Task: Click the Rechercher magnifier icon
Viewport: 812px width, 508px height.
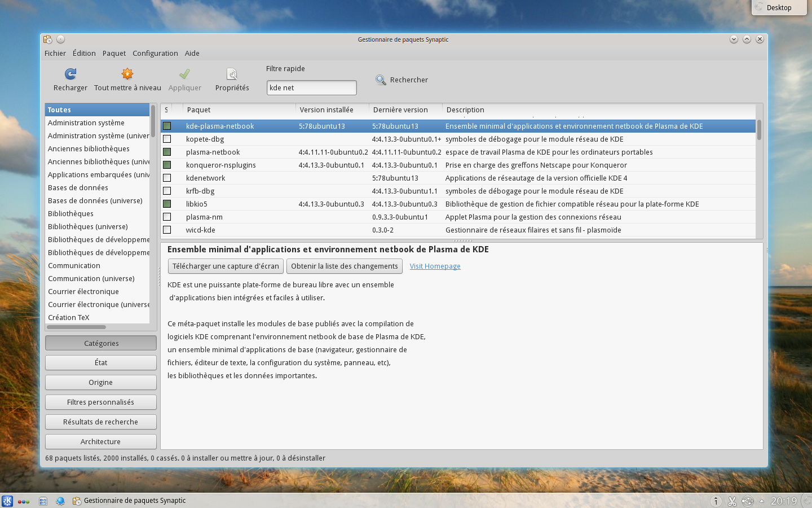Action: (381, 80)
